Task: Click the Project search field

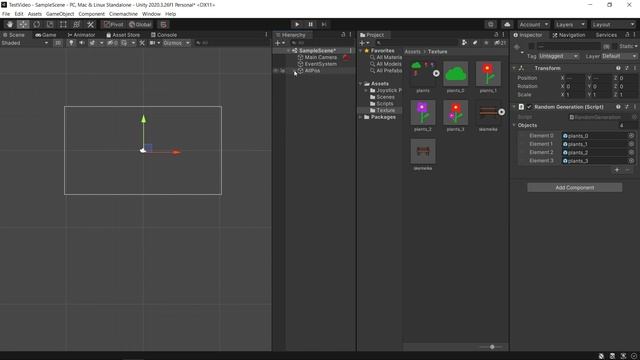Action: pos(416,43)
